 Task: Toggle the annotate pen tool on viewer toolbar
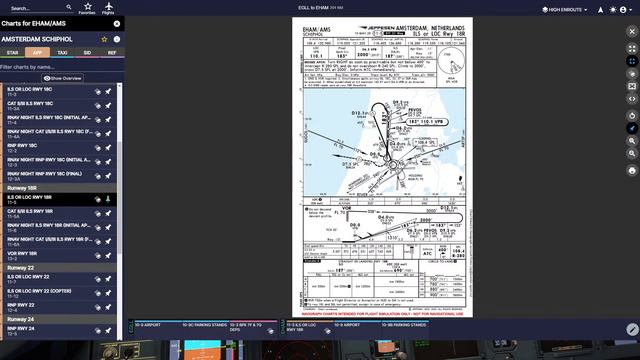632,128
